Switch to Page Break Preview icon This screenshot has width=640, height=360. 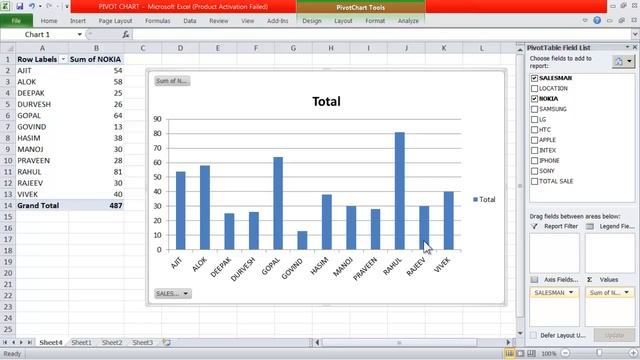click(x=531, y=353)
